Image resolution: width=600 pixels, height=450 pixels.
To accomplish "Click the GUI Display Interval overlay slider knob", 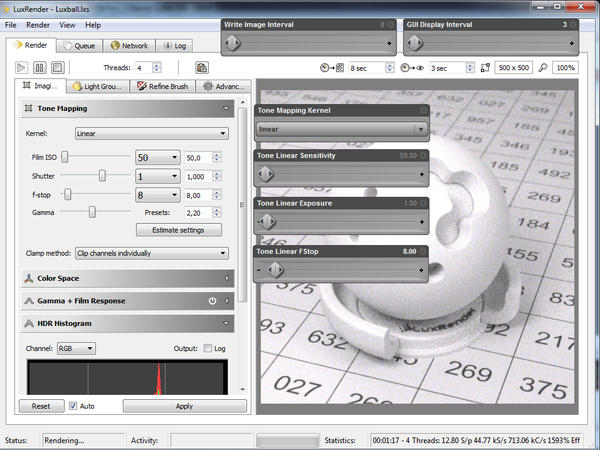I will coord(415,43).
